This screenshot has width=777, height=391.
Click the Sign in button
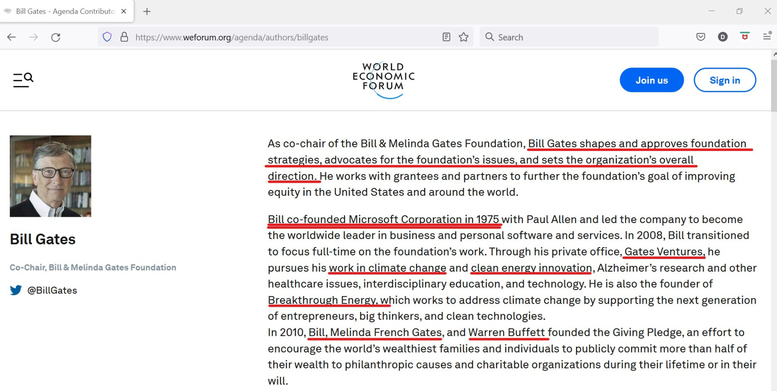(x=725, y=80)
